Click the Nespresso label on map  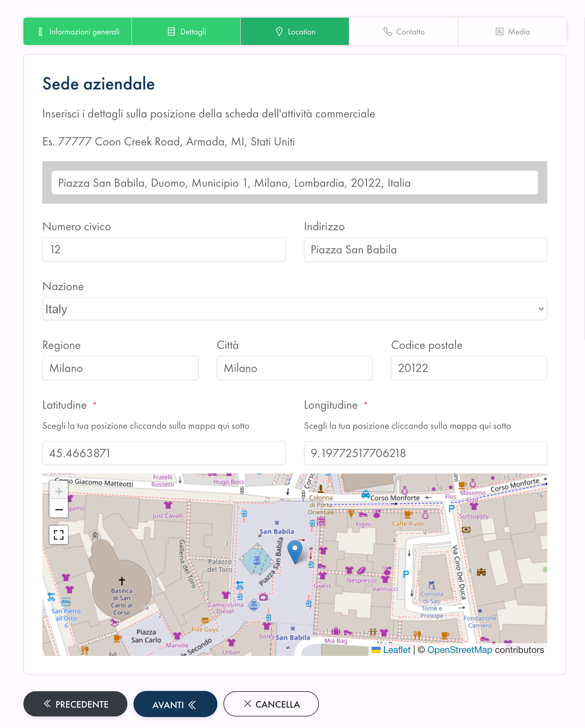[361, 581]
